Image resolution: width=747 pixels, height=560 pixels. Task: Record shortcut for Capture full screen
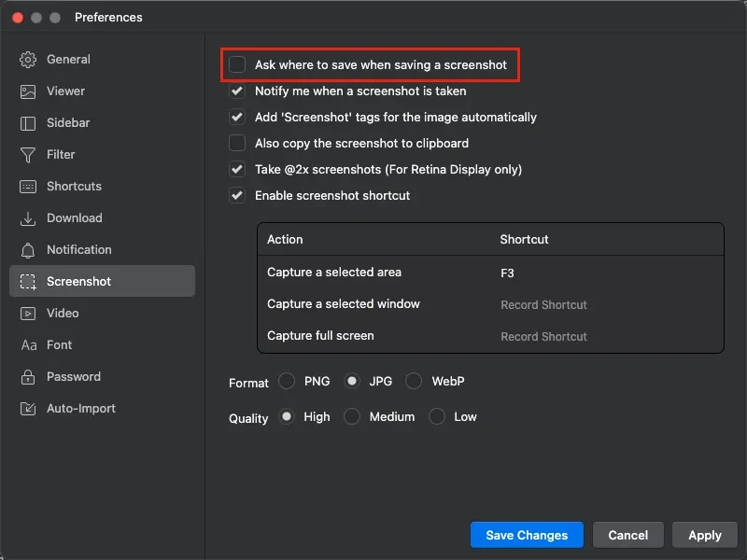543,337
